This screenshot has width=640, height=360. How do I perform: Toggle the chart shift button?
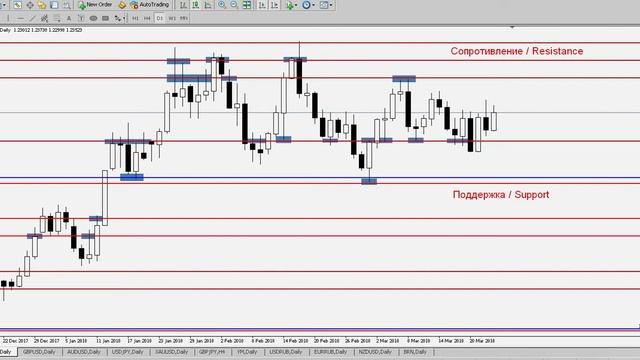click(x=274, y=5)
